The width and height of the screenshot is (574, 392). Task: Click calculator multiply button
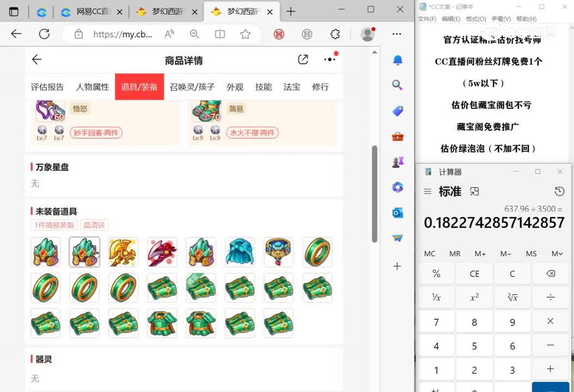[551, 321]
